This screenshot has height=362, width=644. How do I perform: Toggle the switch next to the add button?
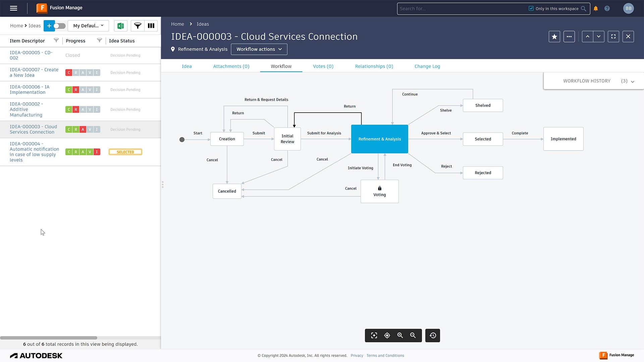pyautogui.click(x=59, y=26)
